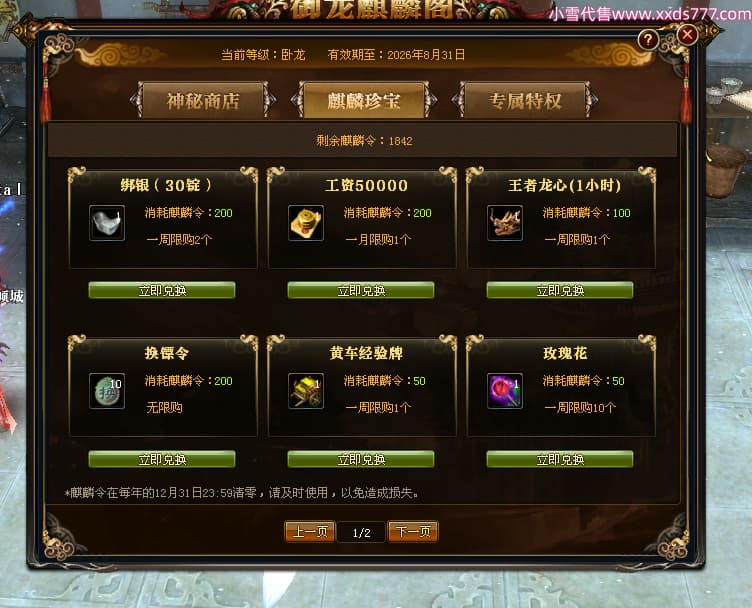Click 立即兑换 below 换镖令
This screenshot has width=752, height=608.
[x=162, y=459]
